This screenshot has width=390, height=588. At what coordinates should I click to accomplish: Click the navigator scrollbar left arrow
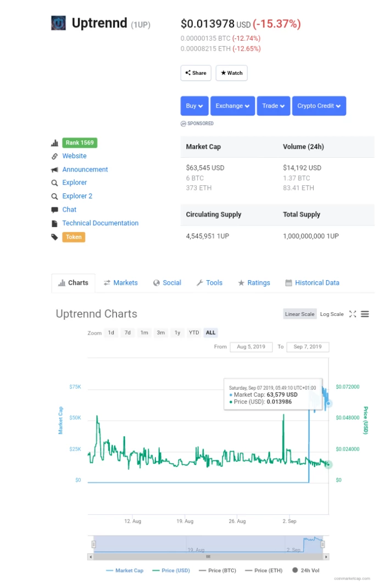point(91,557)
